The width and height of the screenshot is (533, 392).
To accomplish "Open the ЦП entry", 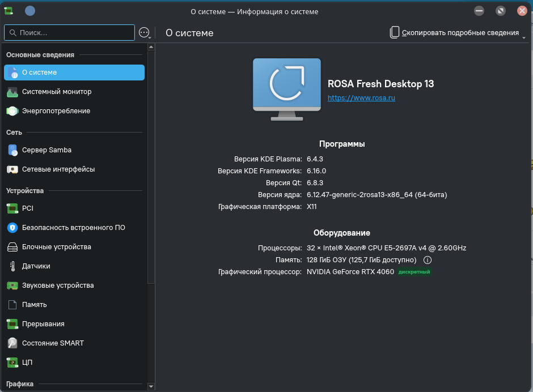I will tap(74, 363).
